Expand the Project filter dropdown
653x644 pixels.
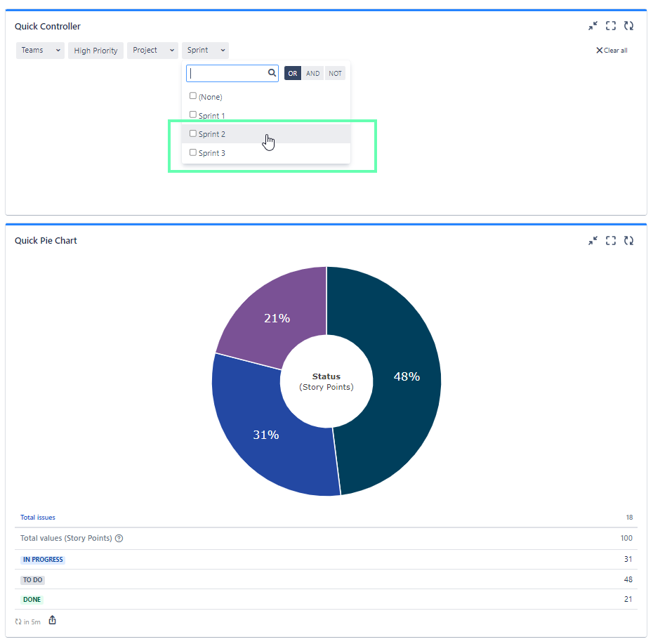152,50
